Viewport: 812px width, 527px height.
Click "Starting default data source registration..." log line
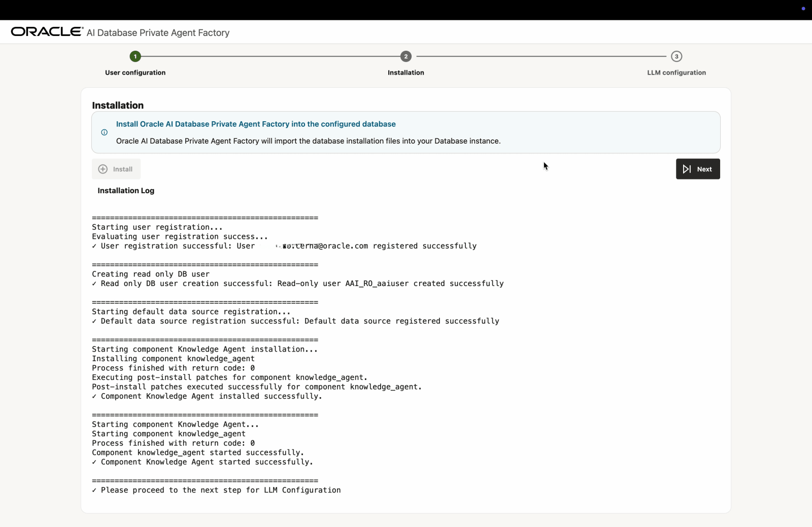coord(191,311)
